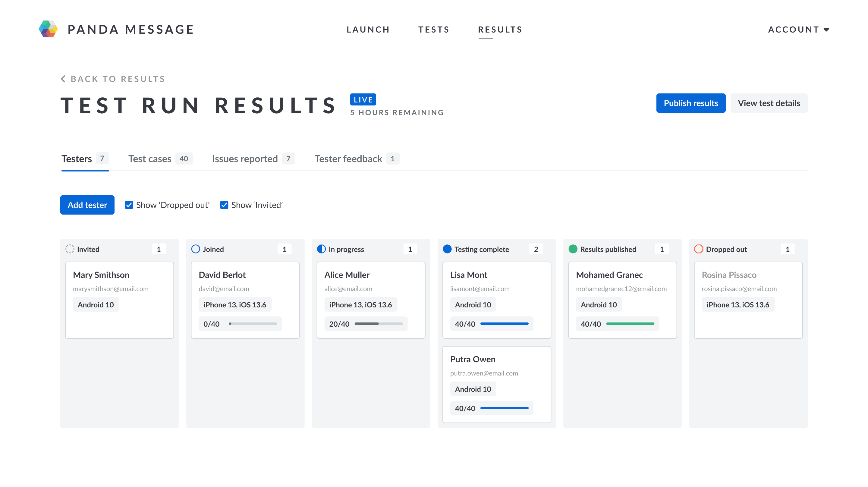Screen dimensions: 868x487
Task: Toggle the Show 'Dropped out' checkbox
Action: point(129,205)
